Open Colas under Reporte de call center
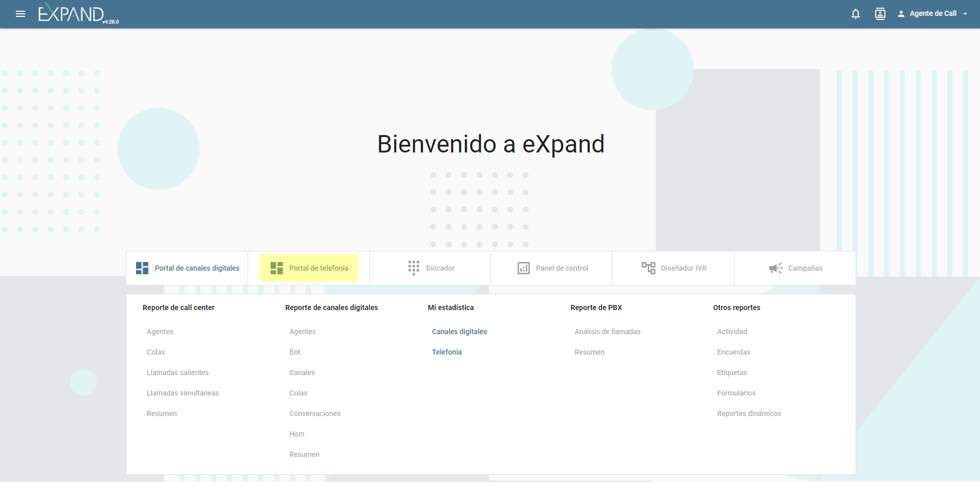Viewport: 980px width, 482px height. 156,352
